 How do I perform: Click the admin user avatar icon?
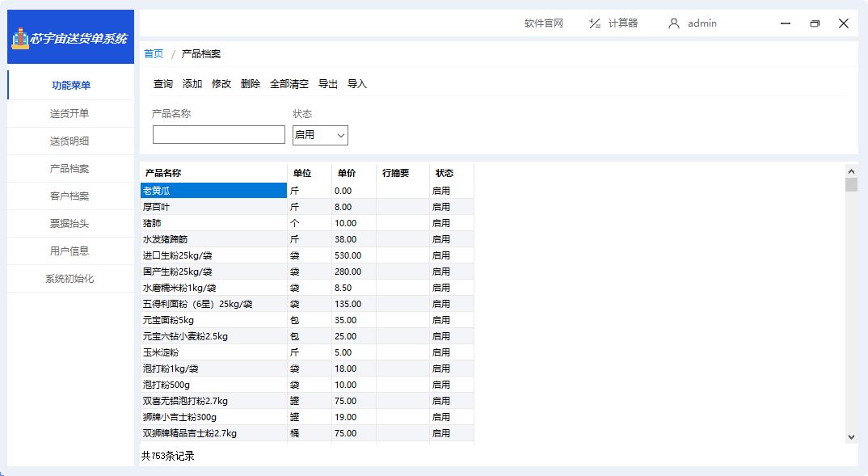click(674, 23)
